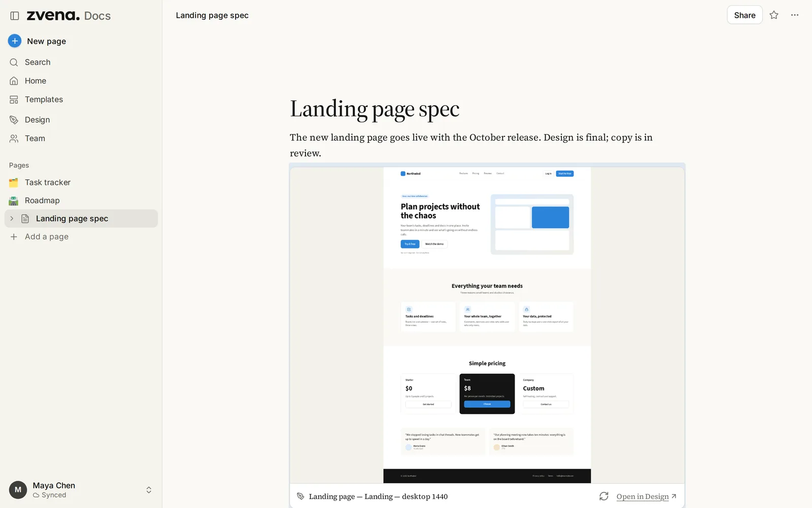Open Templates section
Image resolution: width=812 pixels, height=508 pixels.
[81, 100]
